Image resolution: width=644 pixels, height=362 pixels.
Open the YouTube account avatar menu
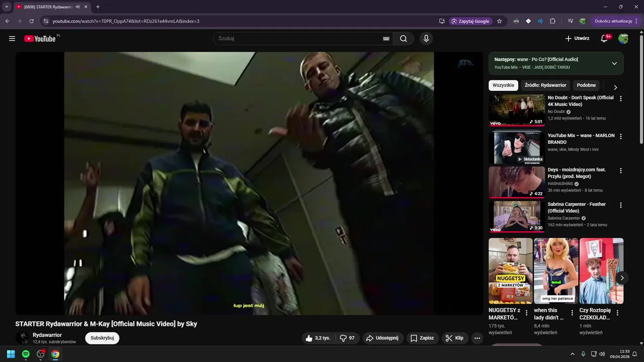coord(623,39)
